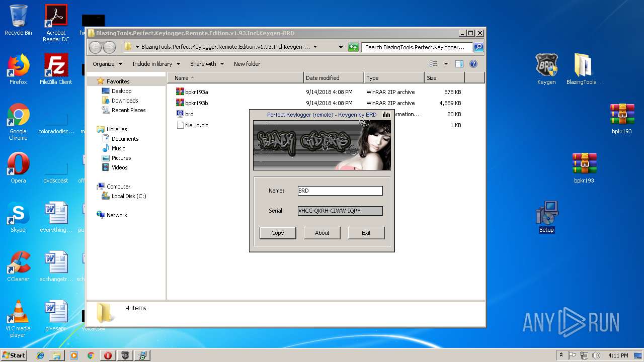Open the Documents library
The width and height of the screenshot is (644, 362).
pyautogui.click(x=125, y=139)
